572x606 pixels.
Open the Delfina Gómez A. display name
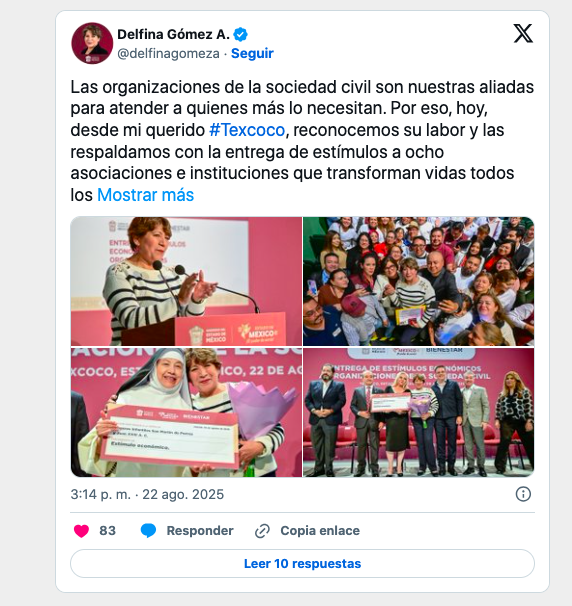pyautogui.click(x=174, y=34)
